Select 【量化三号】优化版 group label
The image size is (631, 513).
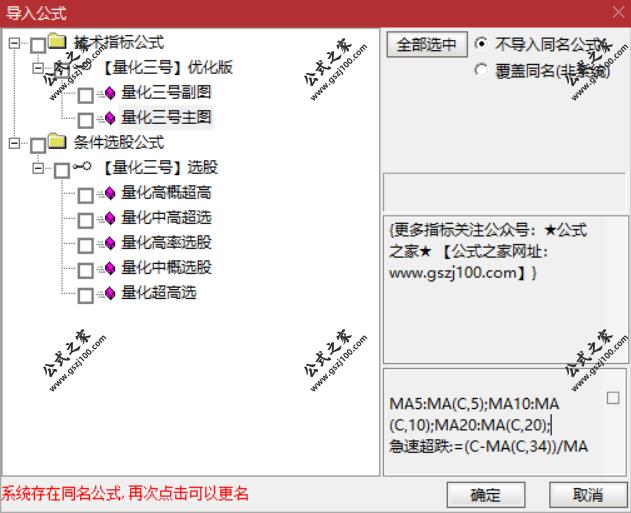166,68
